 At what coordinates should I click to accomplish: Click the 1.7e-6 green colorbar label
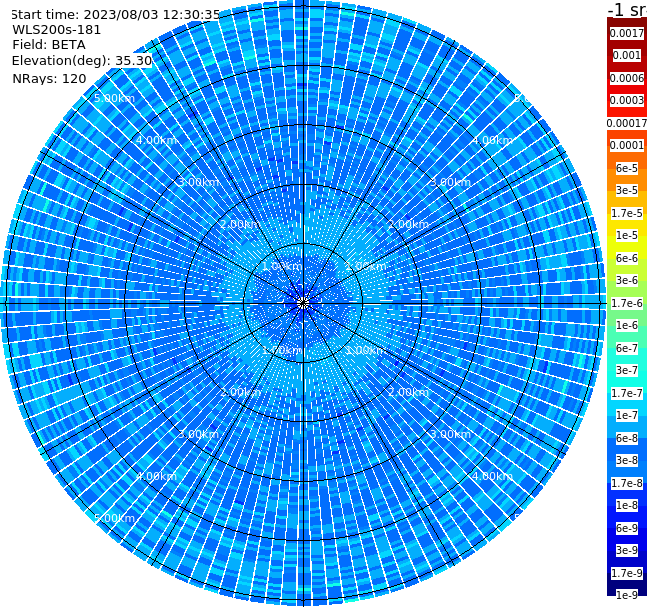point(627,303)
